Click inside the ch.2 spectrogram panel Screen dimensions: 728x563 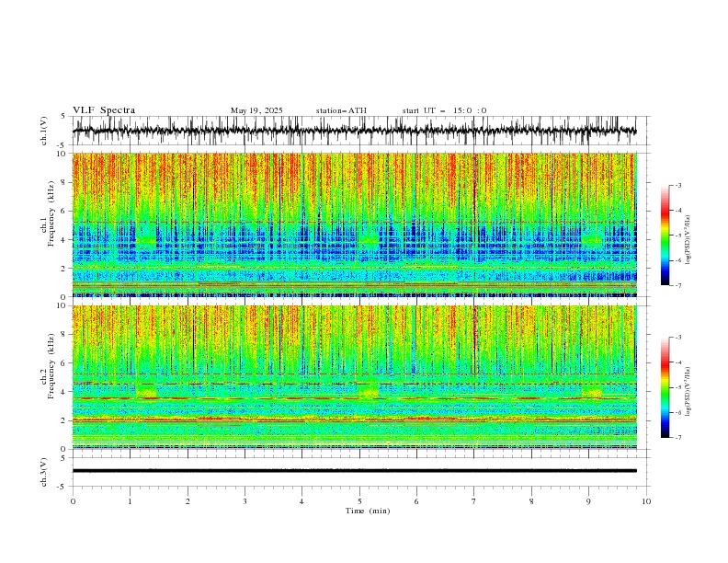tap(354, 377)
